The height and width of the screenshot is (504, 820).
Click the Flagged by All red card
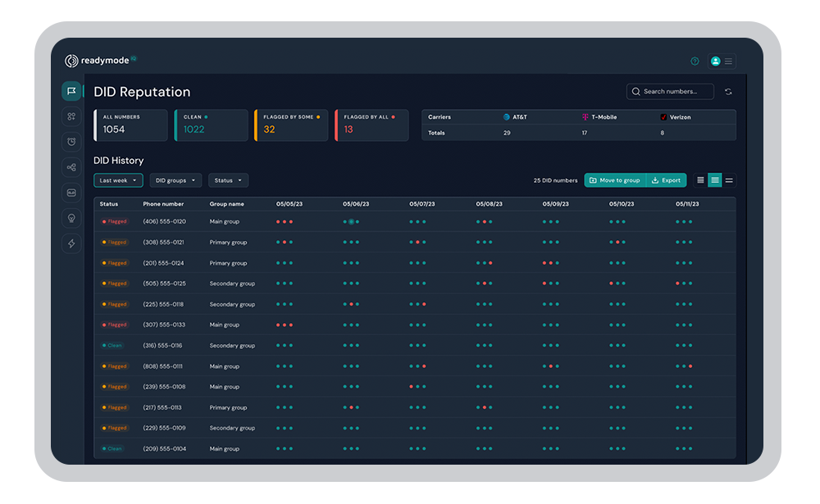pos(371,125)
